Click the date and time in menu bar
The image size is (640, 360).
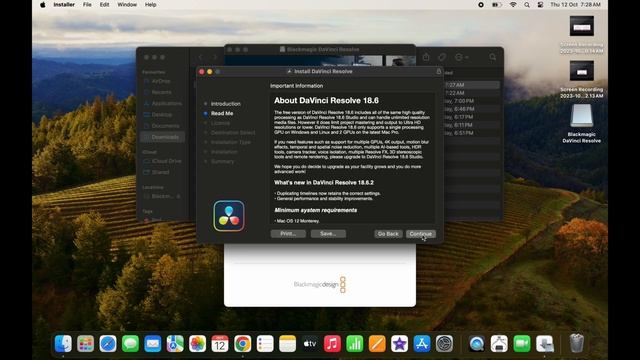point(576,5)
